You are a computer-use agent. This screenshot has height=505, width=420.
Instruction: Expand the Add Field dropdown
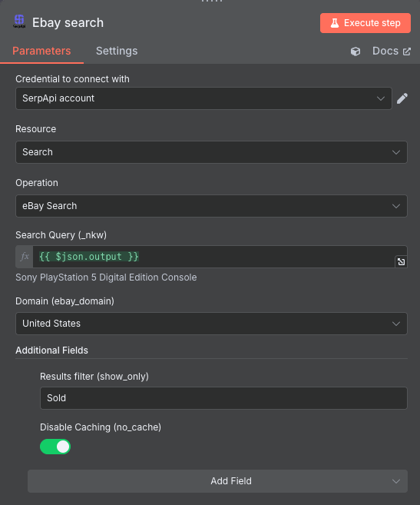[x=217, y=481]
